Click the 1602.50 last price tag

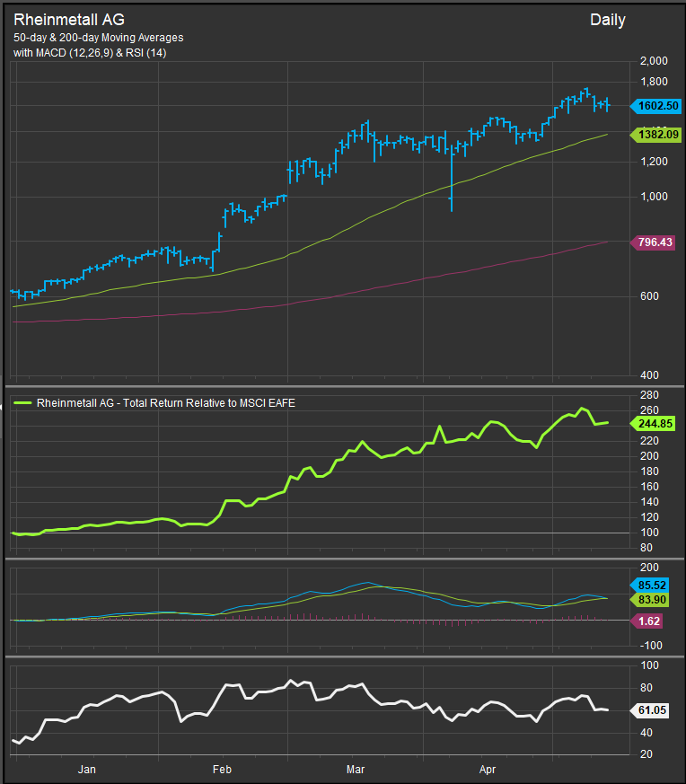click(655, 106)
